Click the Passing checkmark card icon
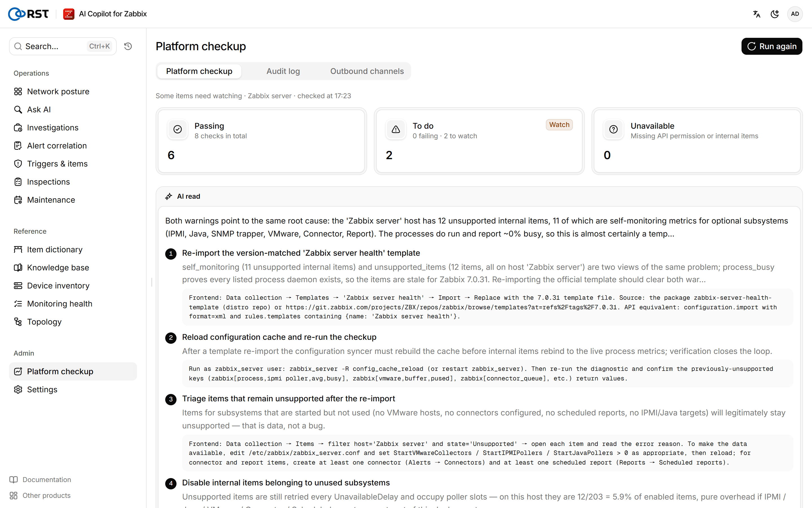 pos(178,129)
